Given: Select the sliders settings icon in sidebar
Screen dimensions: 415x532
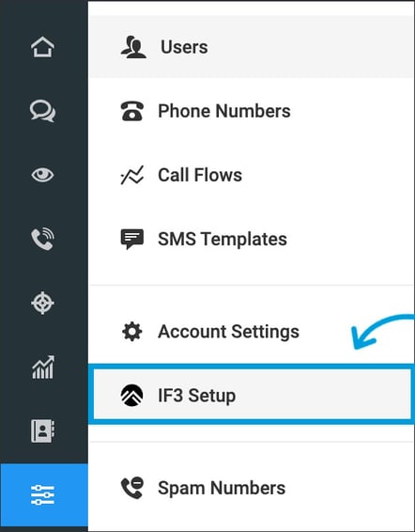Looking at the screenshot, I should [x=42, y=494].
